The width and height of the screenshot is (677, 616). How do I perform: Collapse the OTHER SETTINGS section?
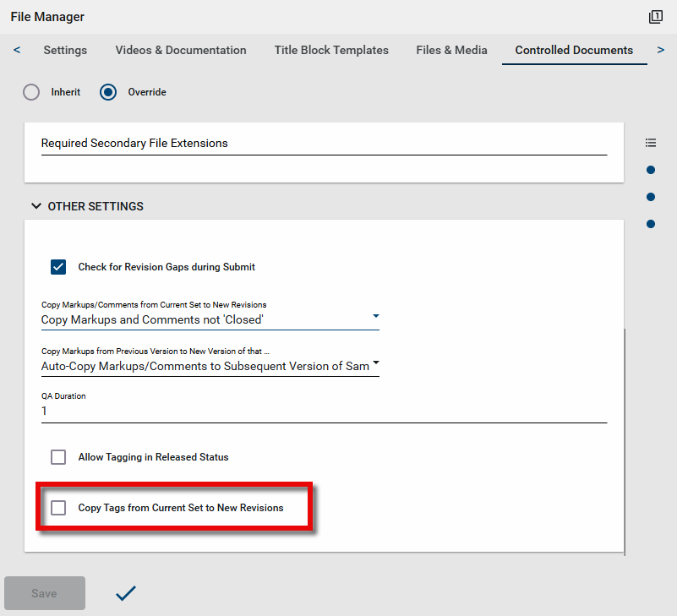pos(36,206)
